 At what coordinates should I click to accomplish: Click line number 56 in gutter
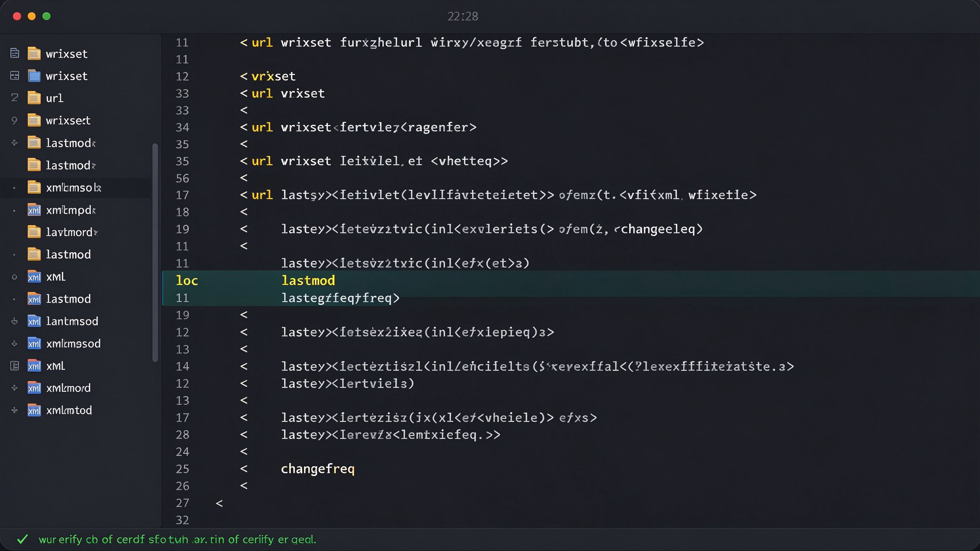pos(182,178)
